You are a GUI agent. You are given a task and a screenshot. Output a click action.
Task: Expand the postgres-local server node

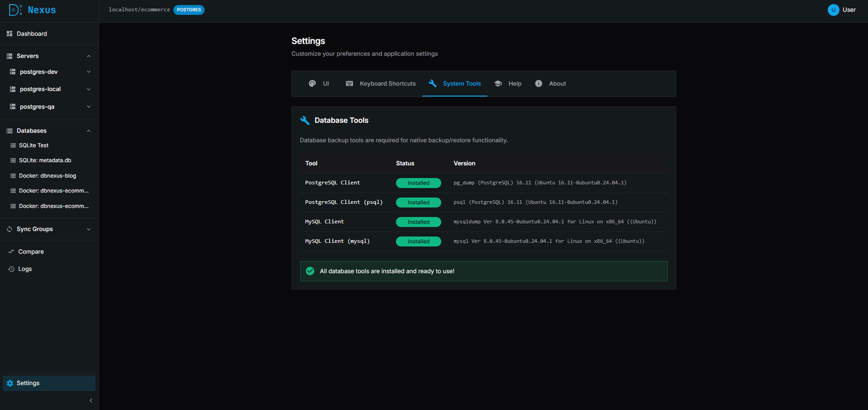pyautogui.click(x=89, y=89)
